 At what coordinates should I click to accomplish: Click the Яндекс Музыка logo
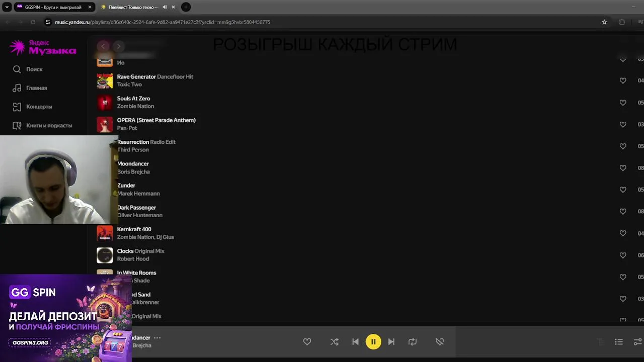click(43, 47)
